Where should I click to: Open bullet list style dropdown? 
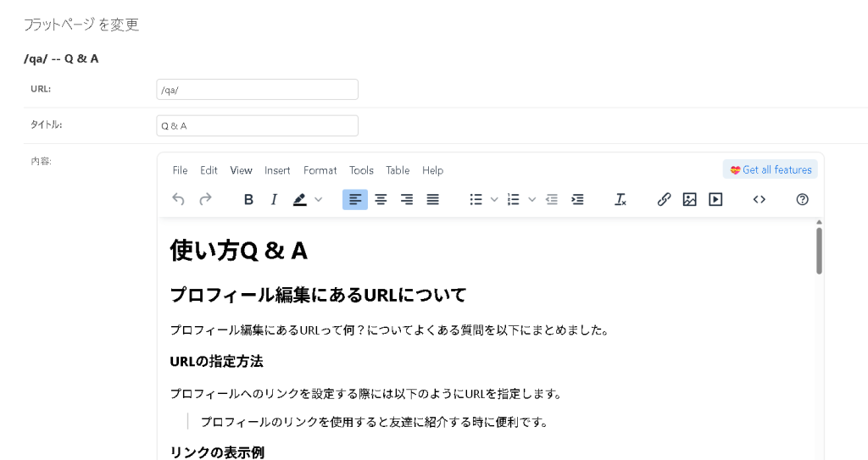point(494,199)
